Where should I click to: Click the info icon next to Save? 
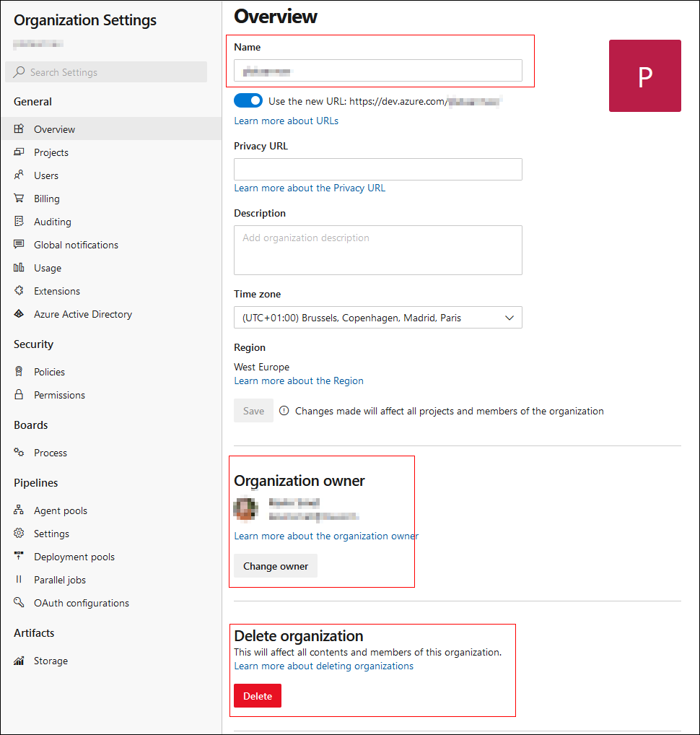click(284, 411)
